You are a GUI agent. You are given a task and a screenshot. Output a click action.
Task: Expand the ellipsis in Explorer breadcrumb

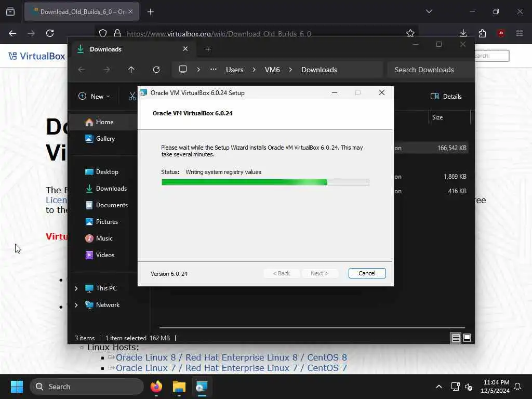[213, 69]
